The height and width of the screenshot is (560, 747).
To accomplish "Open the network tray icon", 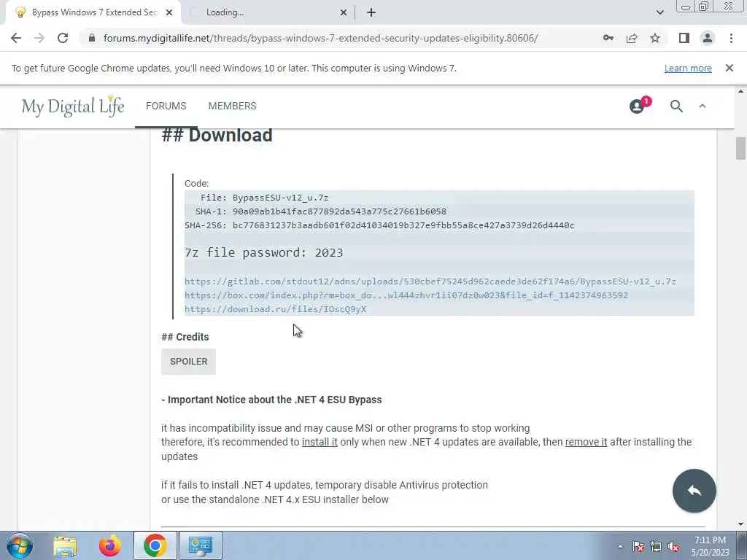I will pyautogui.click(x=656, y=546).
